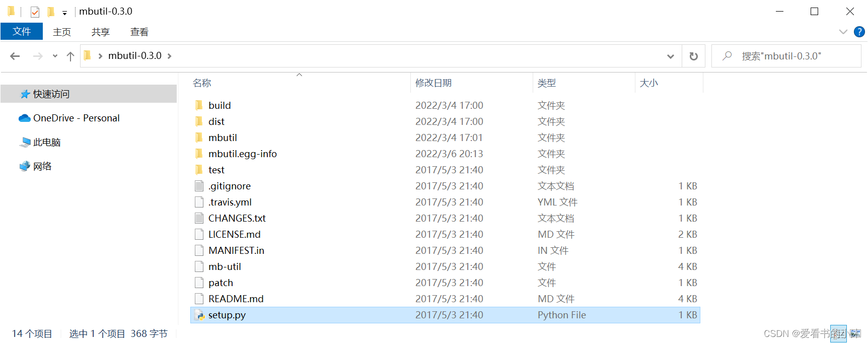
Task: Select the file name MANIFEST.in
Action: 236,250
